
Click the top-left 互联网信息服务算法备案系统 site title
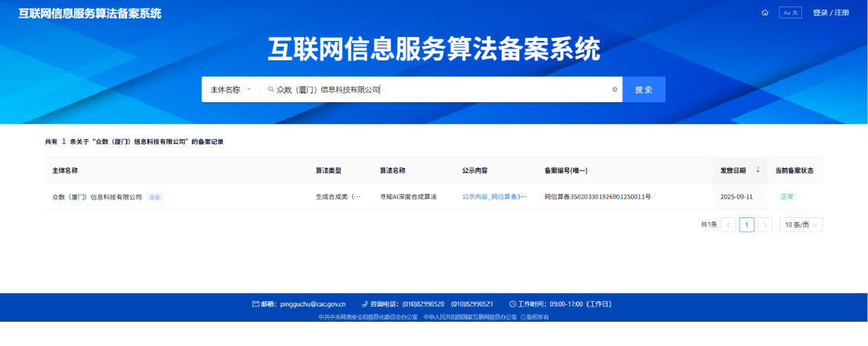pos(90,14)
